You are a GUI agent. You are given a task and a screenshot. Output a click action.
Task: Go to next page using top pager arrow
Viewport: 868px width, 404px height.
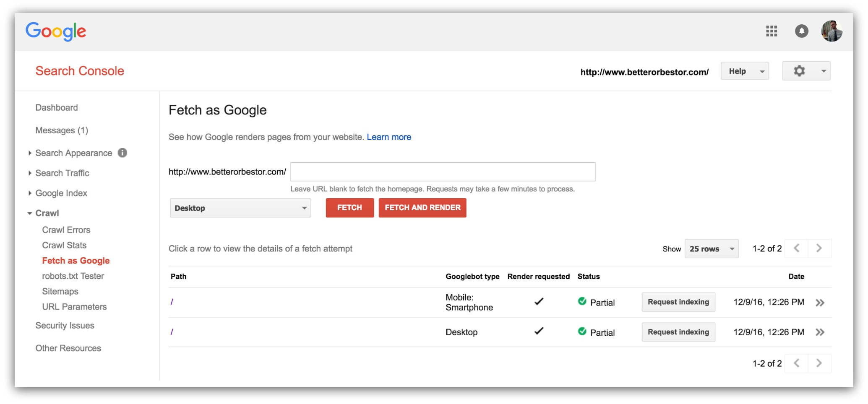click(x=819, y=248)
